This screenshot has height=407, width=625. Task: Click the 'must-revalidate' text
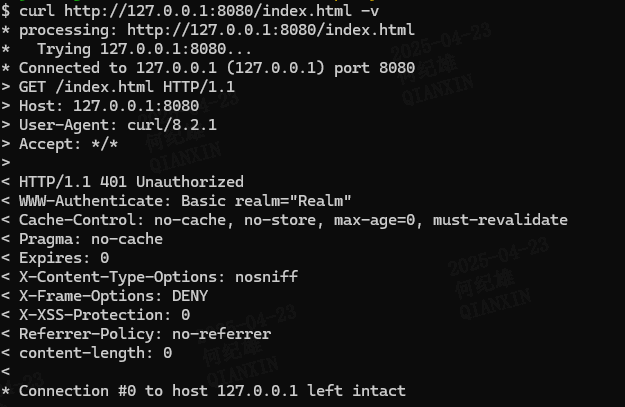tap(500, 220)
